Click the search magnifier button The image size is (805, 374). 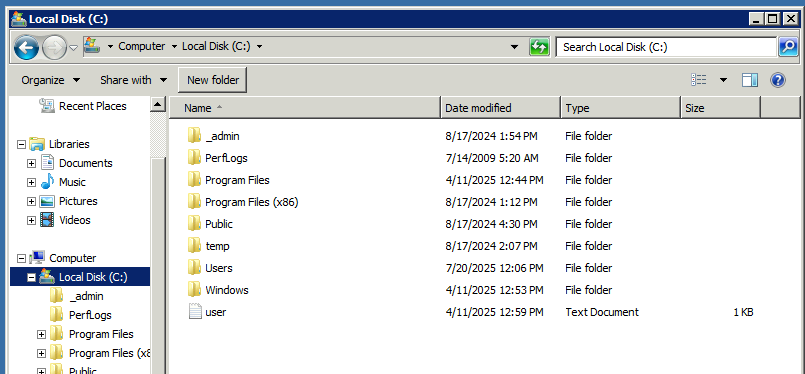(788, 47)
